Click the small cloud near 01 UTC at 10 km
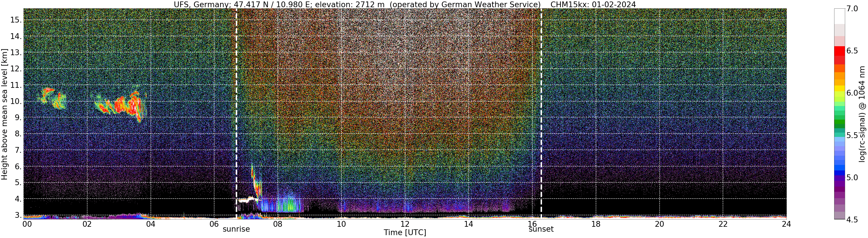868x238 pixels. coord(52,98)
